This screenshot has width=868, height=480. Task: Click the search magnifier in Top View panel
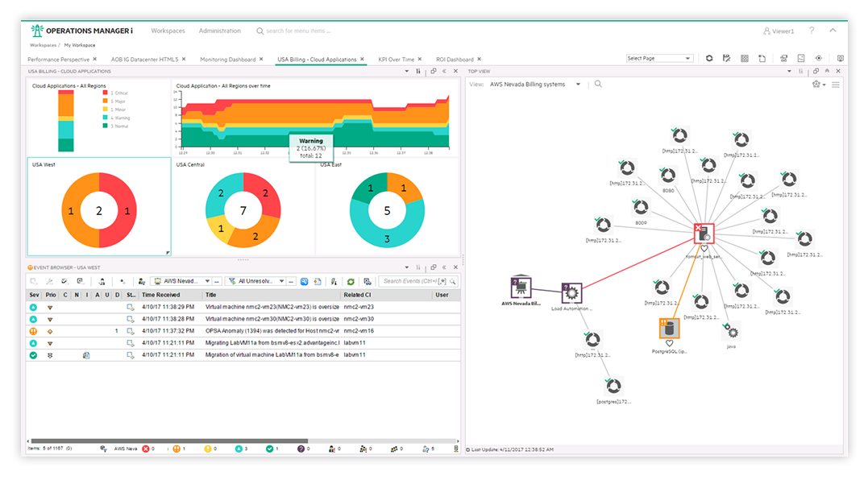point(598,84)
